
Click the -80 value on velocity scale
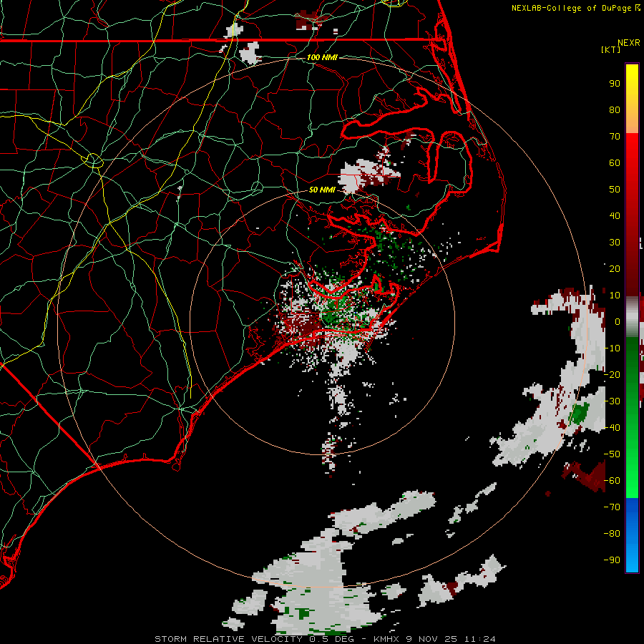click(612, 534)
